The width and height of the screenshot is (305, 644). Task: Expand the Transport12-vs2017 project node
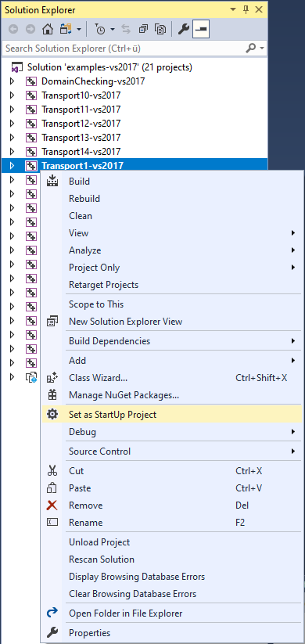(x=12, y=123)
